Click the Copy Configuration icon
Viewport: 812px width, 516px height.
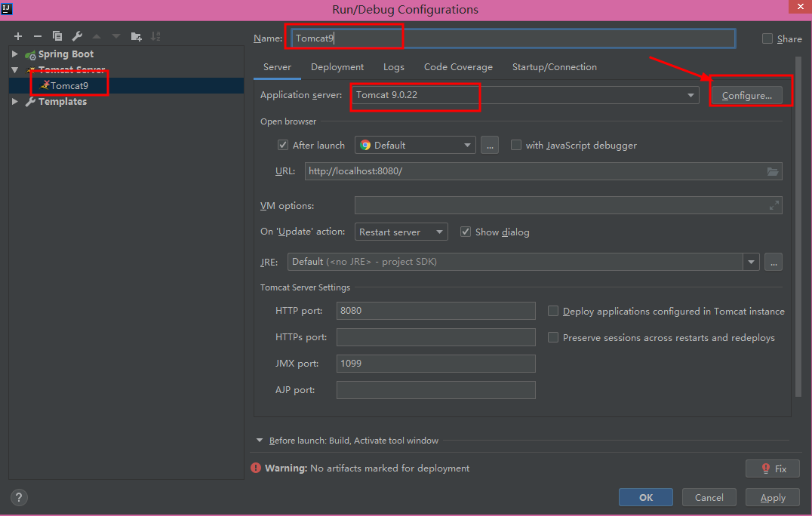tap(57, 36)
